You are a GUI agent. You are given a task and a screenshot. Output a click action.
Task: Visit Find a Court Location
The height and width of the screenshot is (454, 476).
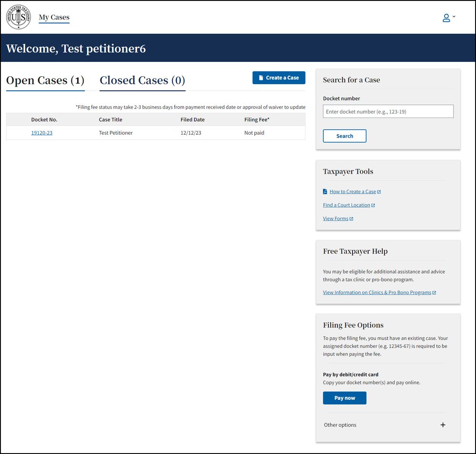[346, 205]
